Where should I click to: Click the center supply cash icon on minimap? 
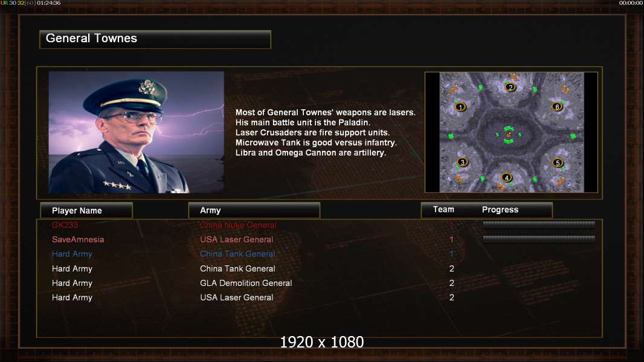click(x=509, y=135)
